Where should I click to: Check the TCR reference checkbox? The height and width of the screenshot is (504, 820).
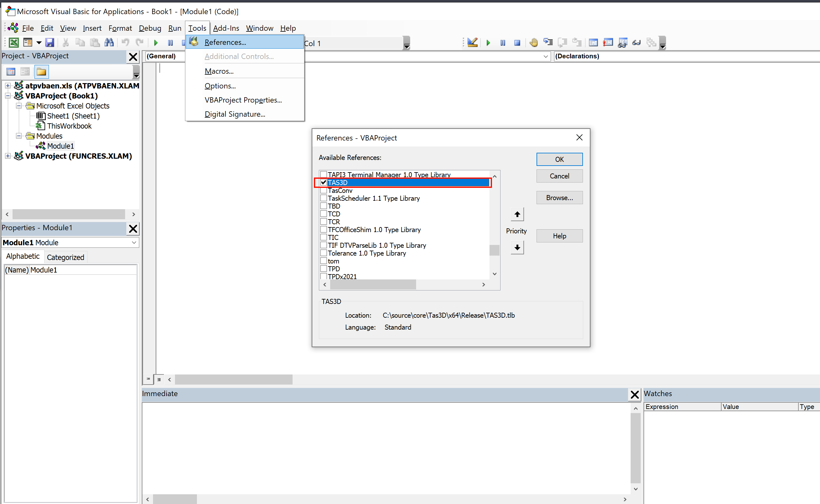pos(324,222)
